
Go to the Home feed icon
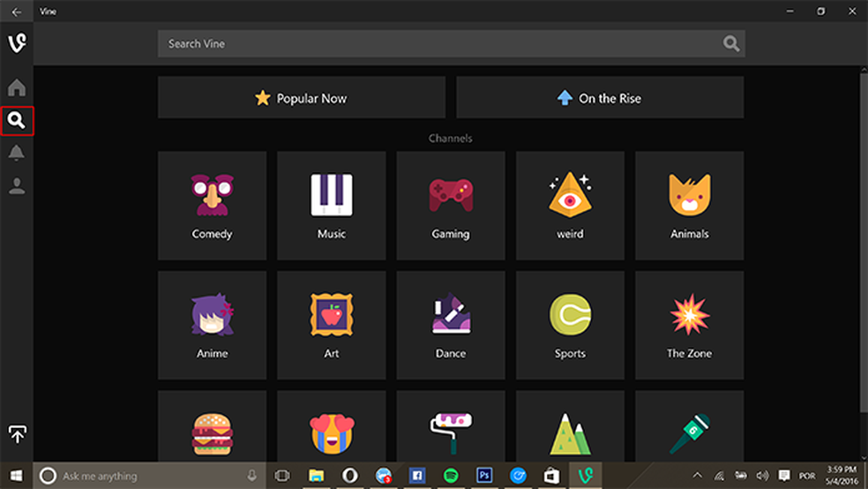click(x=17, y=87)
